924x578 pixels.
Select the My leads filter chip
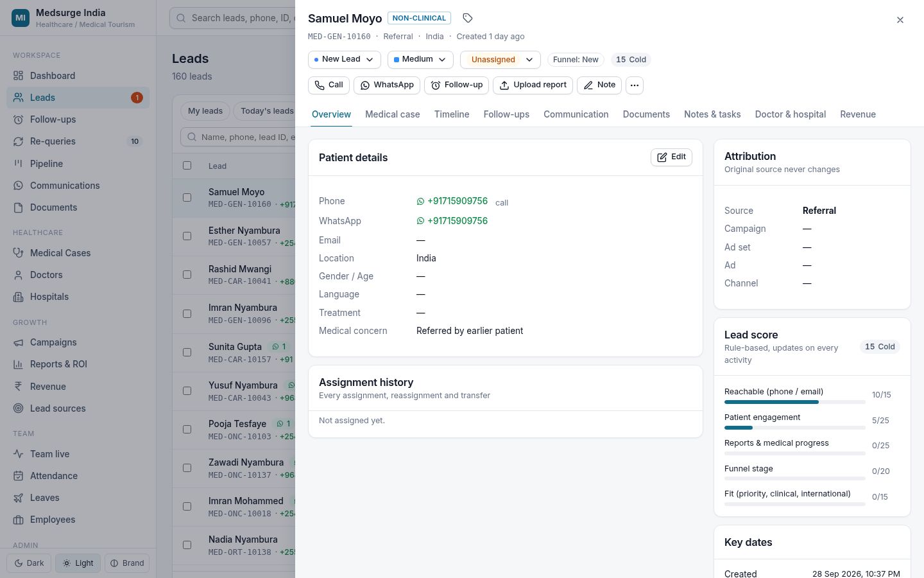coord(205,111)
